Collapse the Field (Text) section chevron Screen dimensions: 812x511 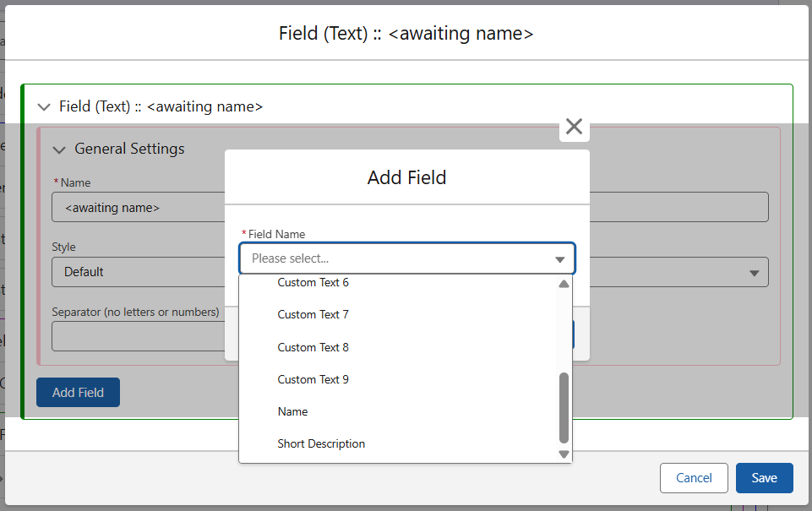[44, 107]
